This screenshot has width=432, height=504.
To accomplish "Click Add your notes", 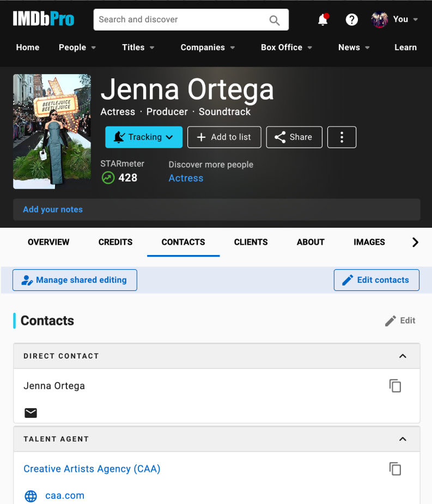I will (53, 210).
